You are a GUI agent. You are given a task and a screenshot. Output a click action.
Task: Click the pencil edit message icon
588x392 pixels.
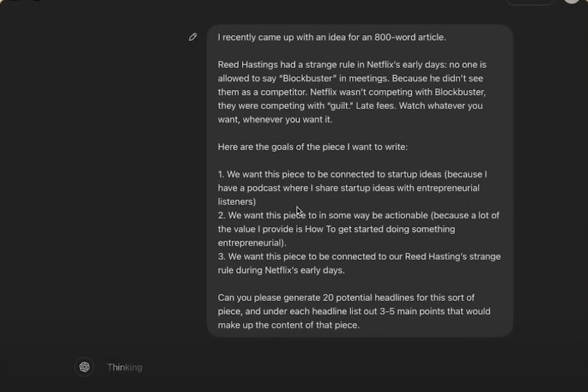click(193, 37)
